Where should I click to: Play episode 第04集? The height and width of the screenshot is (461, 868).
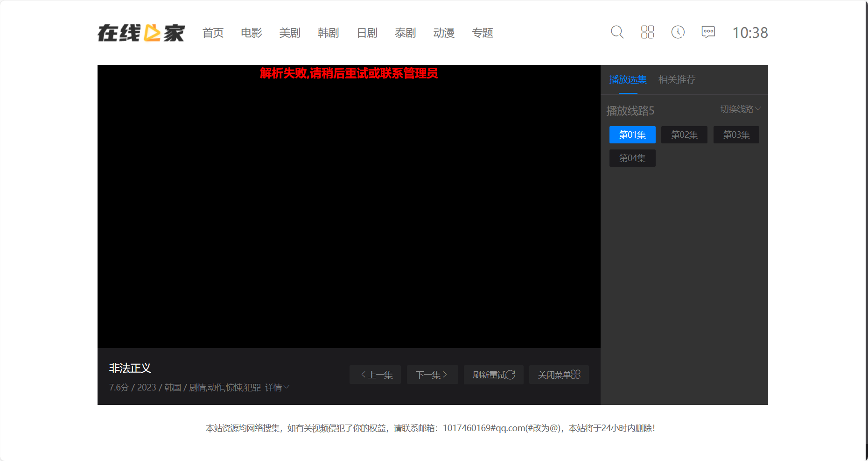[632, 158]
